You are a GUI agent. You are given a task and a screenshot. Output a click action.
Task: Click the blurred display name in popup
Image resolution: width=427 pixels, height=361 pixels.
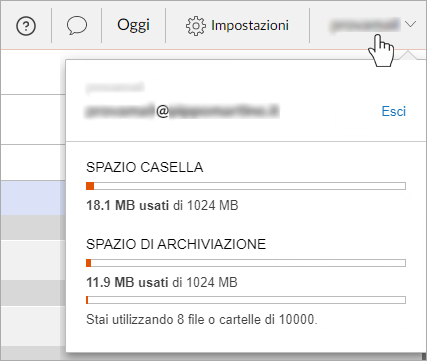tap(115, 87)
